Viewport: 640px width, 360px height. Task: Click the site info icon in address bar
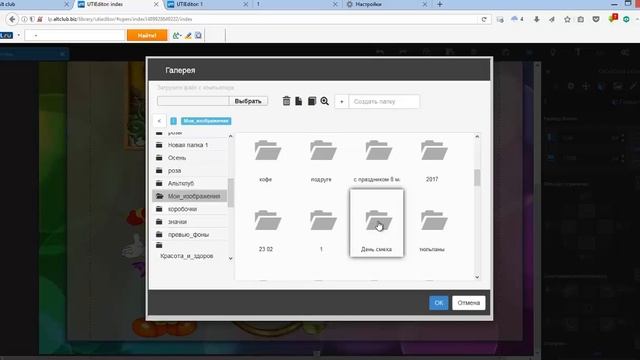[x=24, y=19]
